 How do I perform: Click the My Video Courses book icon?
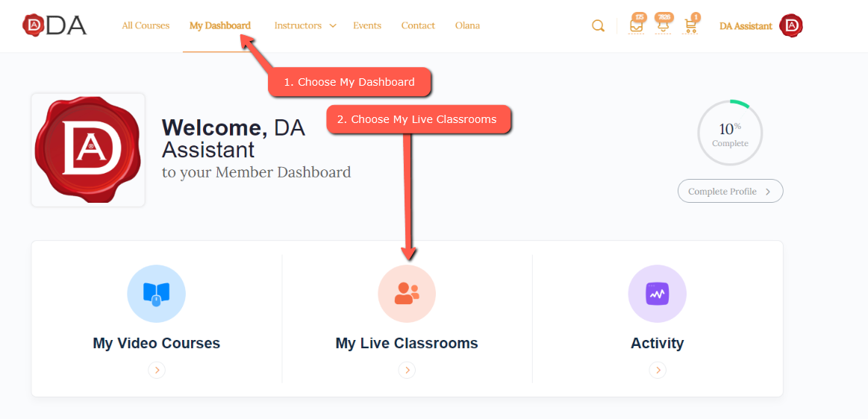pos(156,294)
